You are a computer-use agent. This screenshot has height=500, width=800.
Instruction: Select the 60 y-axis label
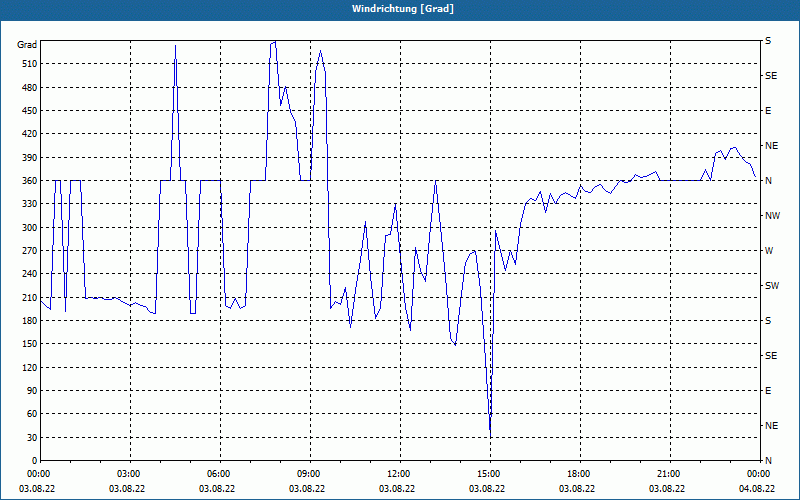(31, 414)
